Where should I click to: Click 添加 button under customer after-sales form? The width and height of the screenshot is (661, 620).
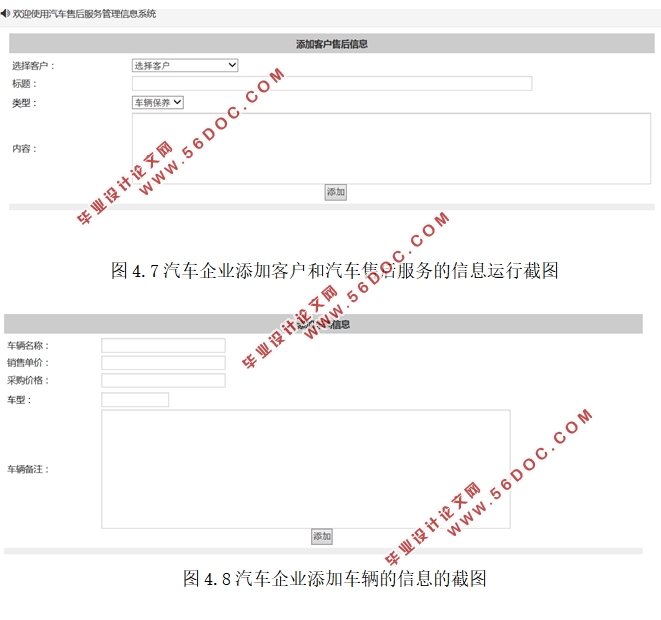click(336, 192)
